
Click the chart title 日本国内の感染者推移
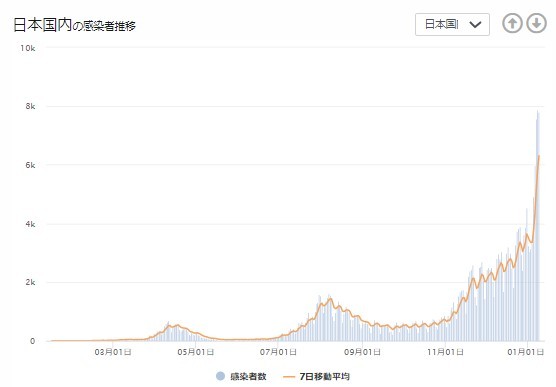coord(74,25)
